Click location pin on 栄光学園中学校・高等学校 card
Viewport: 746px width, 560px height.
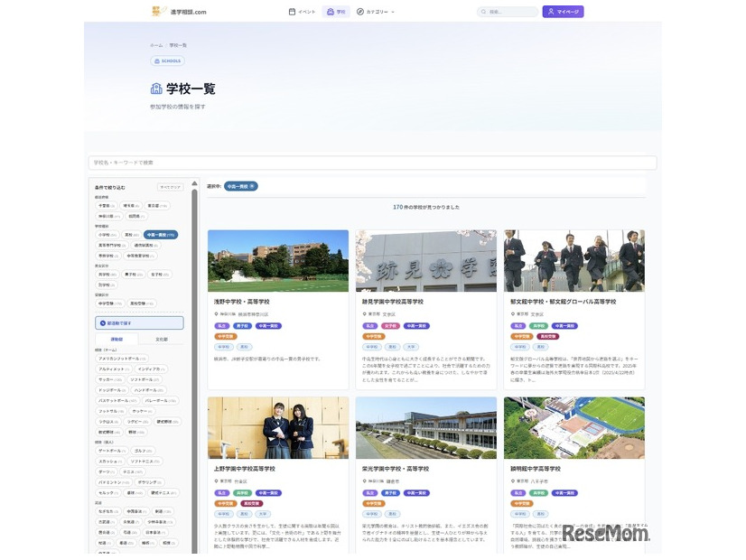[365, 481]
